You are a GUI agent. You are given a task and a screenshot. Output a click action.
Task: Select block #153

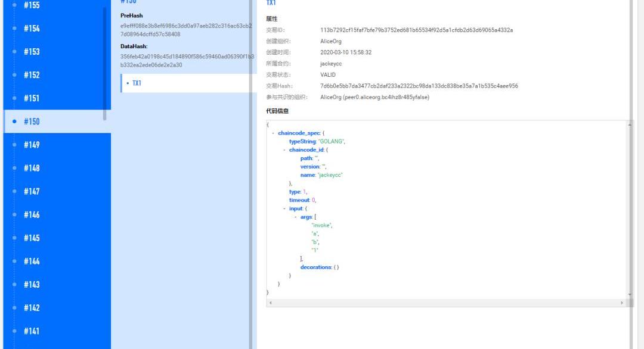click(x=32, y=52)
